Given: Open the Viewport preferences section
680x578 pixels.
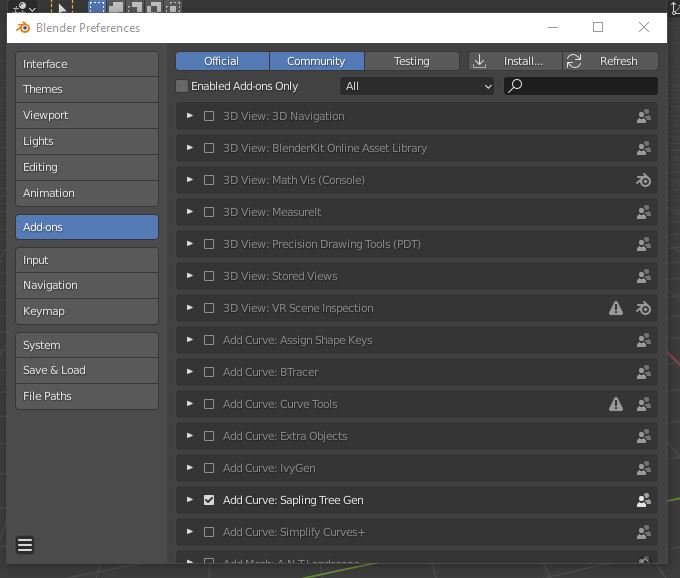Looking at the screenshot, I should point(87,115).
